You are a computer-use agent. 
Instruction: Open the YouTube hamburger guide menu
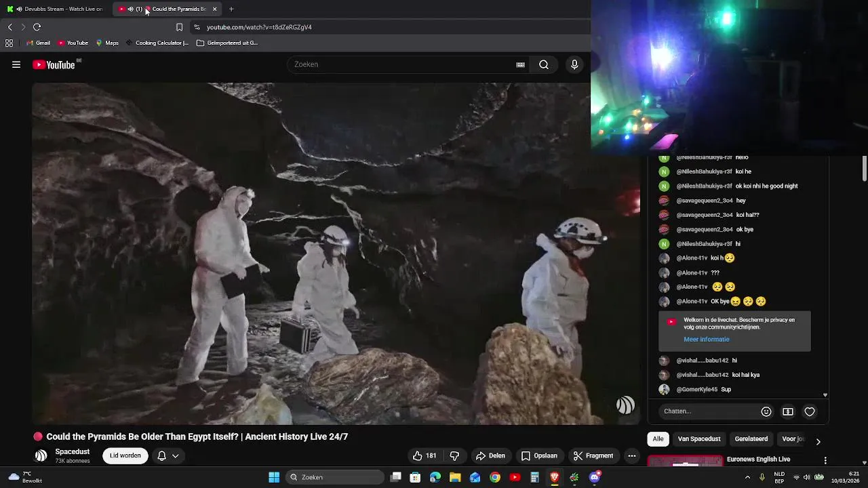coord(16,64)
